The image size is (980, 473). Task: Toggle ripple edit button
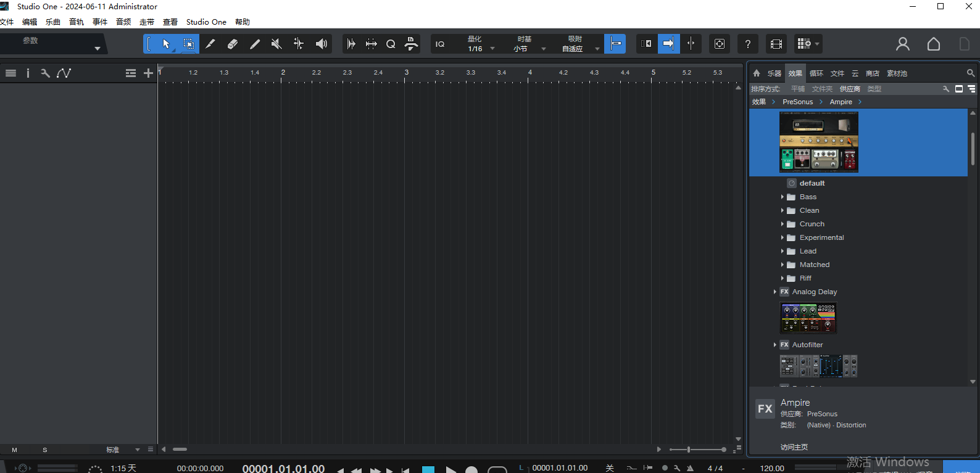(x=646, y=44)
